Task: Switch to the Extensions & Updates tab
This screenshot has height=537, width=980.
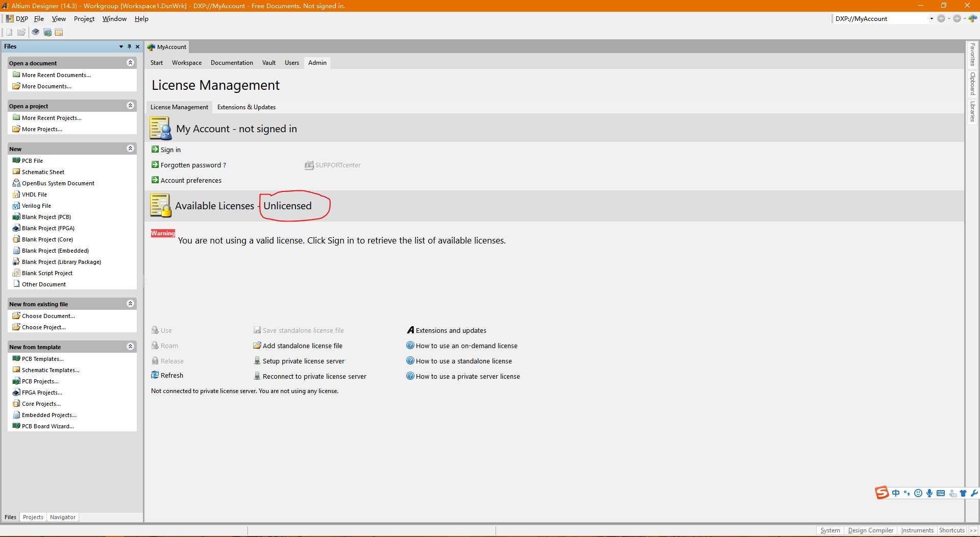Action: 246,107
